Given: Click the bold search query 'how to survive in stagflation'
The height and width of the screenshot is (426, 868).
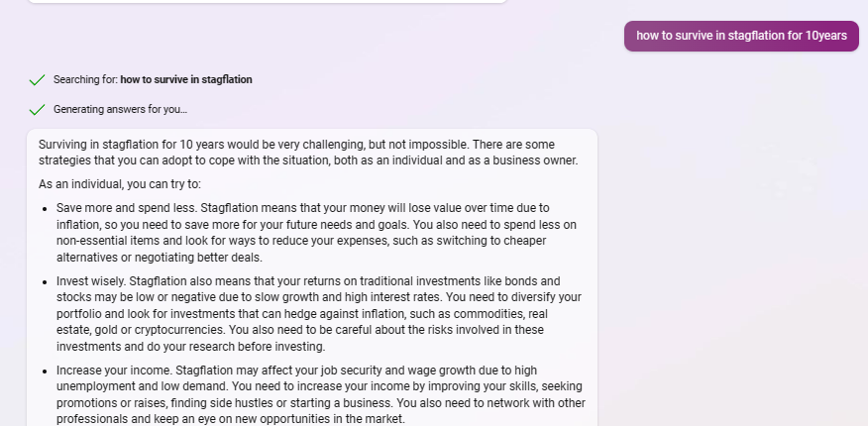Looking at the screenshot, I should 186,79.
